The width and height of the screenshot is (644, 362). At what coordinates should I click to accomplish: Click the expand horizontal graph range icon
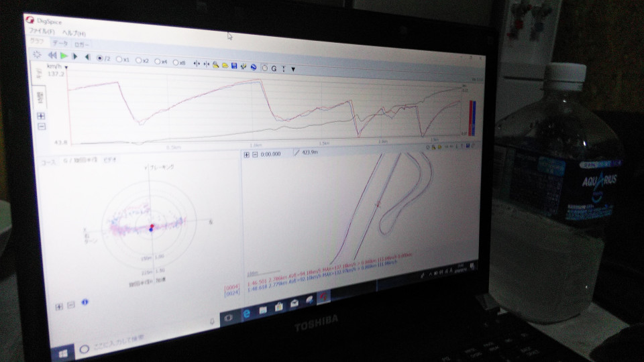point(197,64)
